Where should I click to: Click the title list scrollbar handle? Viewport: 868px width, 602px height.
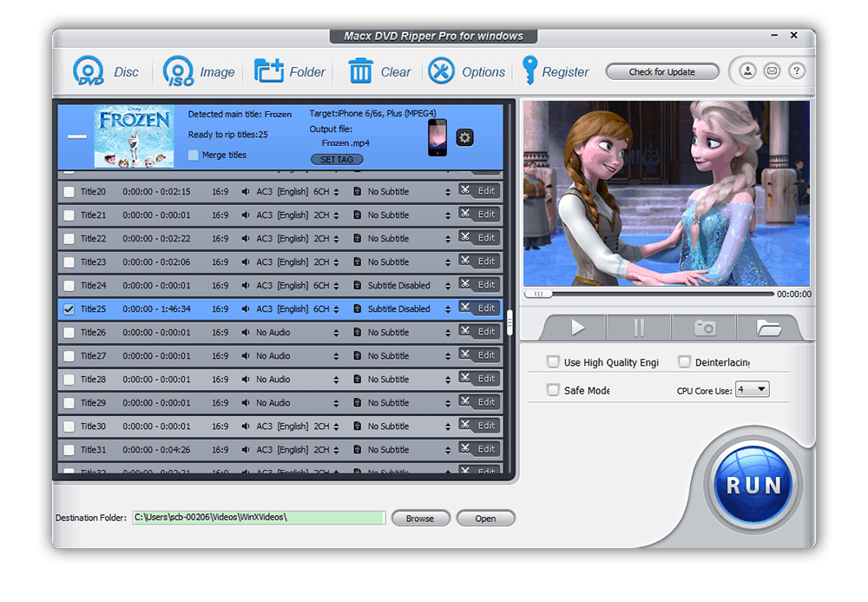tap(510, 322)
